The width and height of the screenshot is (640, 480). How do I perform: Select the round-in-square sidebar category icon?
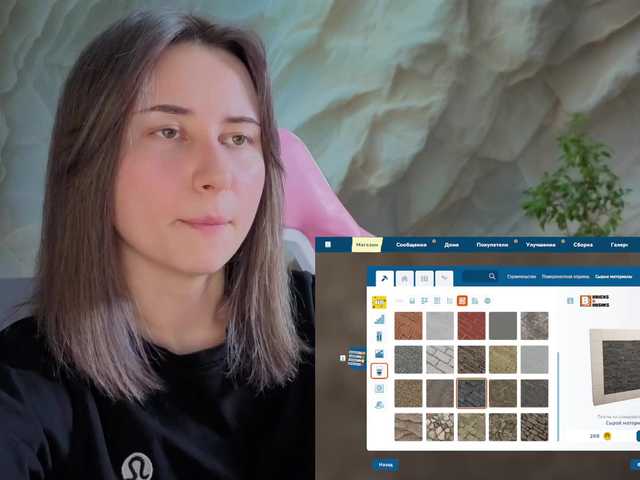tap(379, 388)
